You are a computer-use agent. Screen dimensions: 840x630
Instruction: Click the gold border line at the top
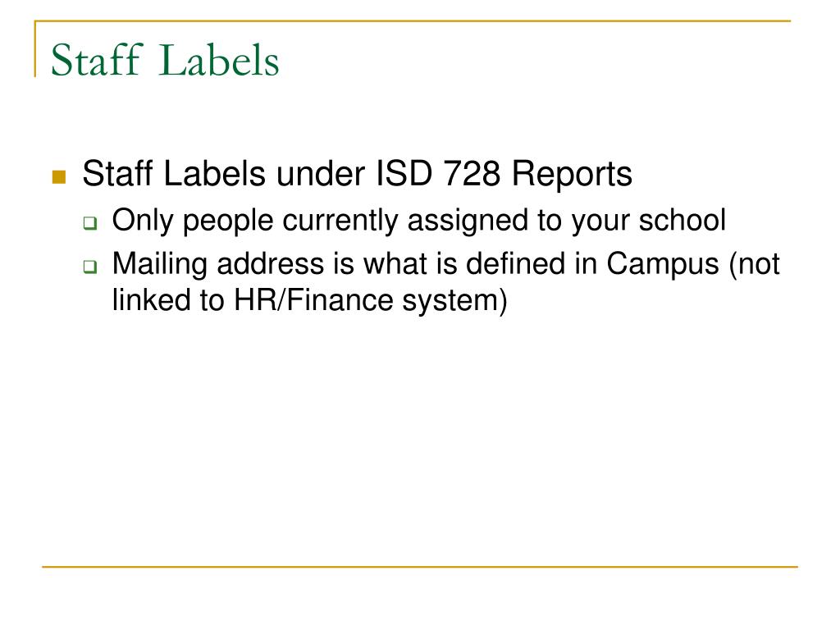(x=413, y=21)
